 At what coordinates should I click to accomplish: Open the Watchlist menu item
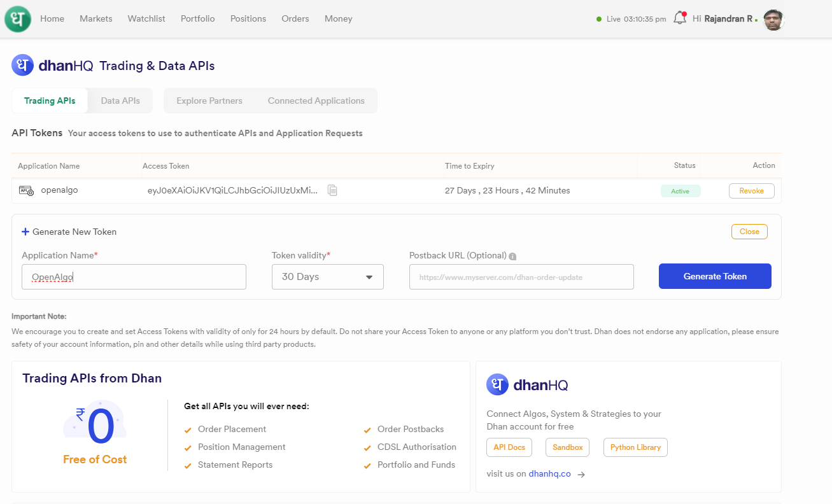click(146, 18)
